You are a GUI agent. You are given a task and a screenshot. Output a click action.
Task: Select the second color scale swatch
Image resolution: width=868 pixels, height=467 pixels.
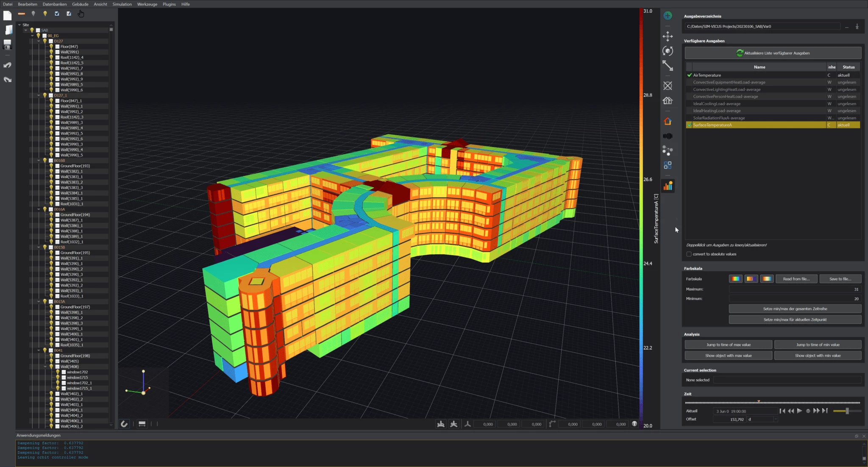click(751, 279)
